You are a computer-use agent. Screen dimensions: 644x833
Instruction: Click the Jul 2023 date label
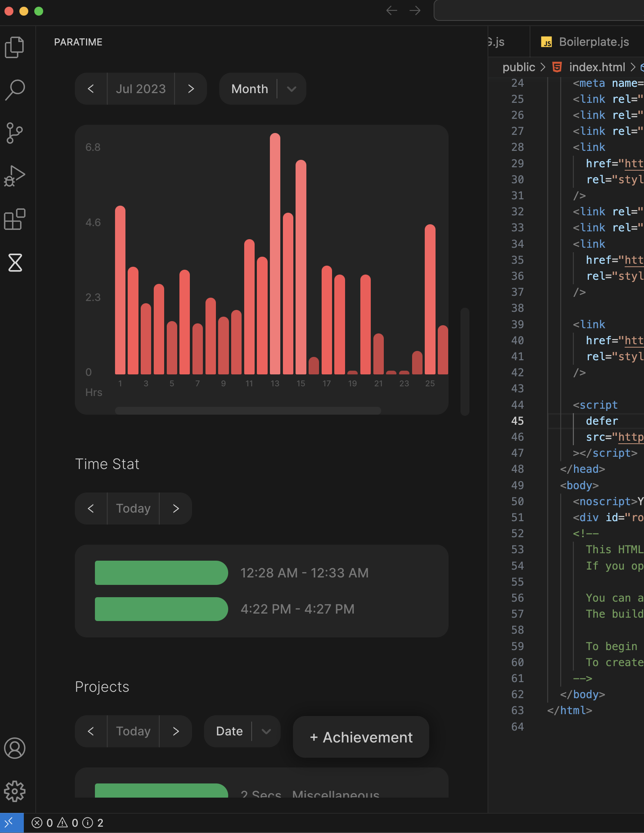click(x=141, y=89)
